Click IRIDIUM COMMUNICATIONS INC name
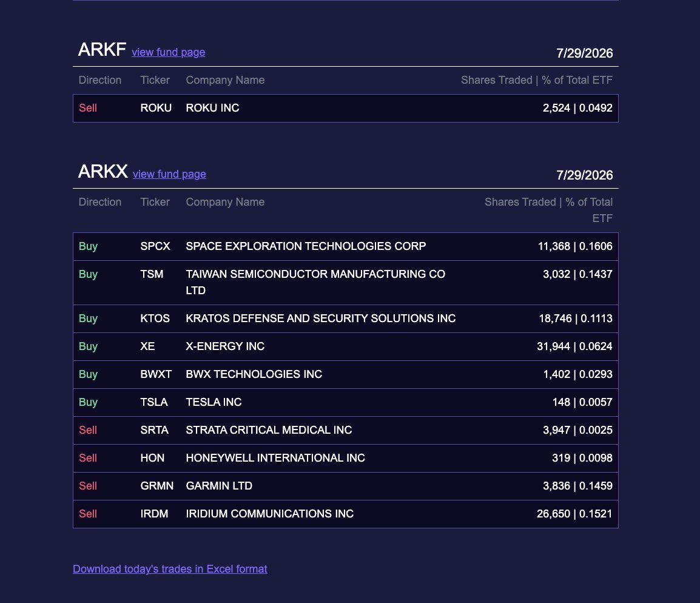700x603 pixels. click(270, 514)
